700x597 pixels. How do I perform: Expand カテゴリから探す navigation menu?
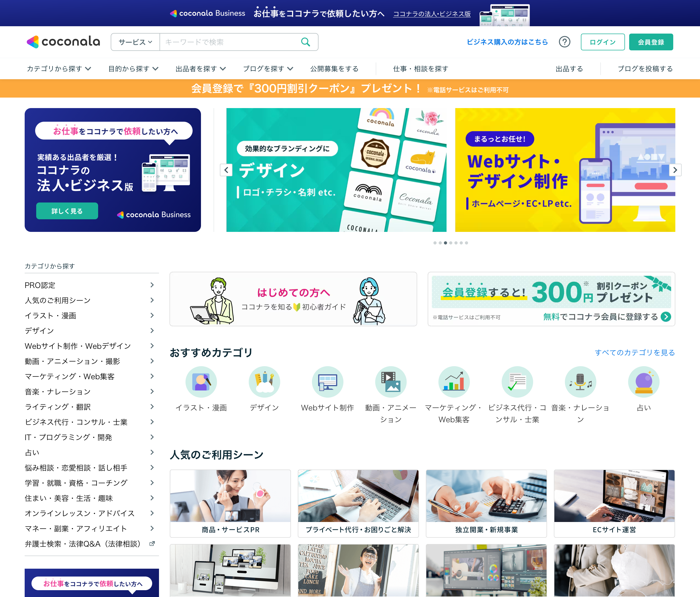pos(59,69)
